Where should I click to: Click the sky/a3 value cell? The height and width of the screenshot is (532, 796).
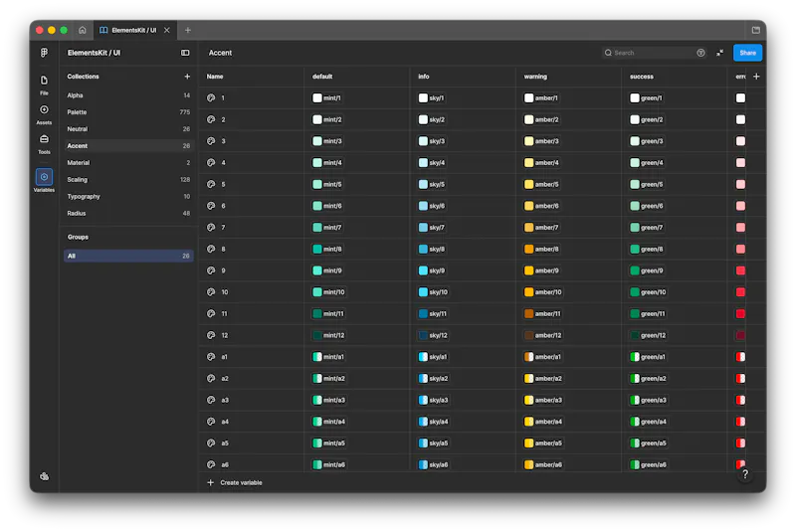tap(434, 400)
